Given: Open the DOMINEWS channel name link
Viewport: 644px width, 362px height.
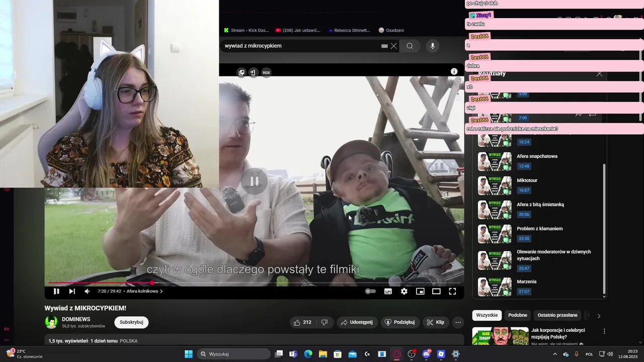Looking at the screenshot, I should click(76, 319).
